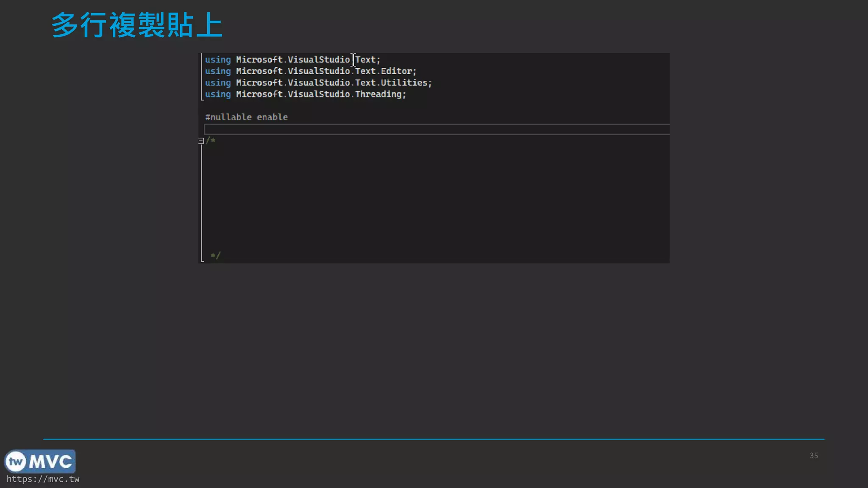This screenshot has width=868, height=488.
Task: Click the using keyword on the first line
Action: pos(218,60)
